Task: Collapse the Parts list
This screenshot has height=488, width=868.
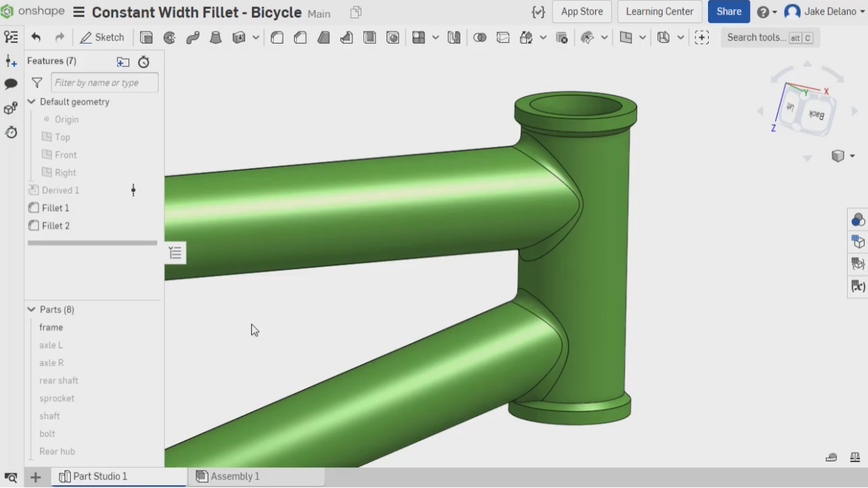Action: [32, 310]
